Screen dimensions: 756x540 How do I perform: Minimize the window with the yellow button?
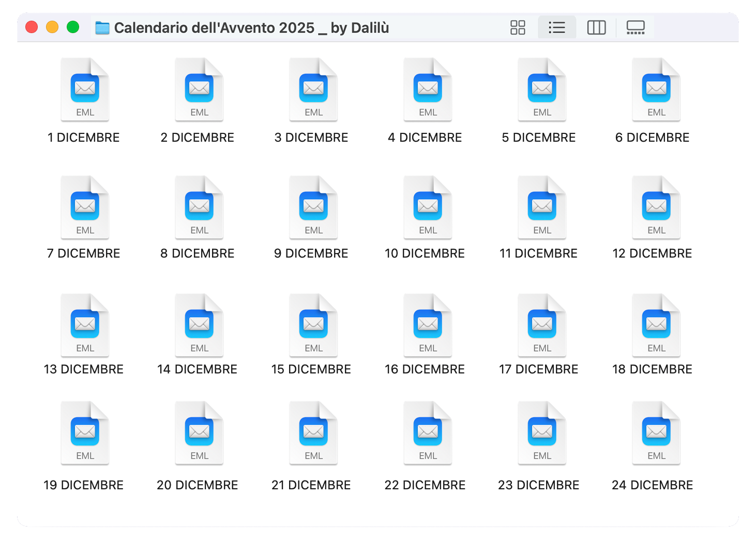pos(52,27)
